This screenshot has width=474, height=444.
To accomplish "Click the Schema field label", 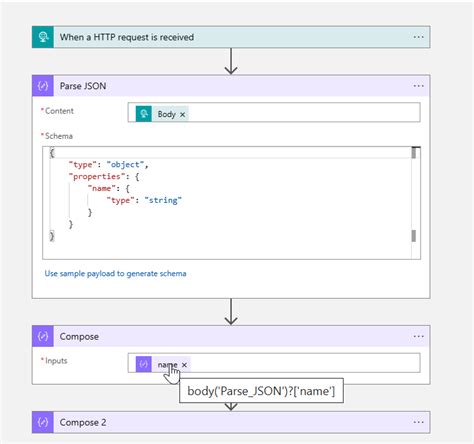I will point(59,136).
